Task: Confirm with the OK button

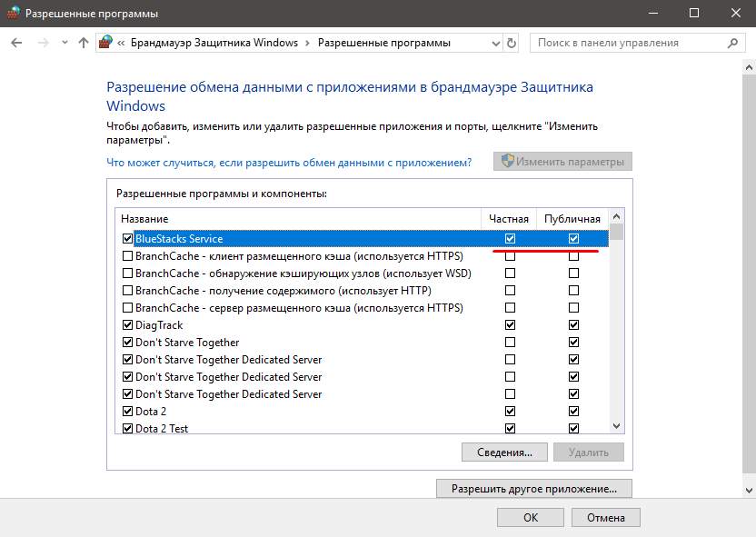Action: click(x=531, y=517)
